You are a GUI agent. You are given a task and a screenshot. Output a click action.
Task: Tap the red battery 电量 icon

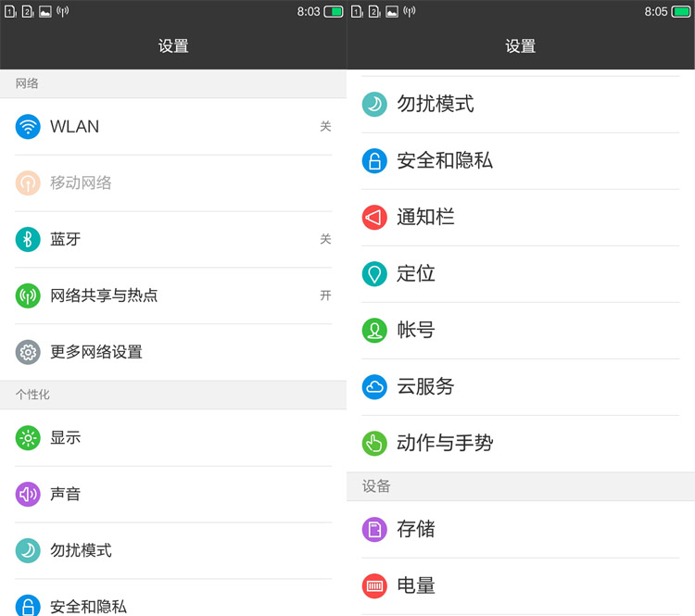[374, 585]
